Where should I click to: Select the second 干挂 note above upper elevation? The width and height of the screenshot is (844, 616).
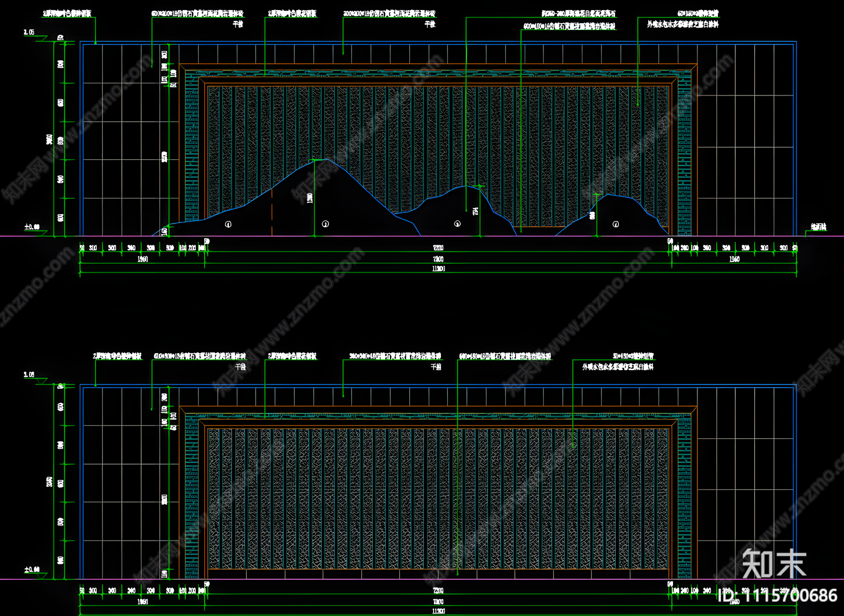click(430, 24)
